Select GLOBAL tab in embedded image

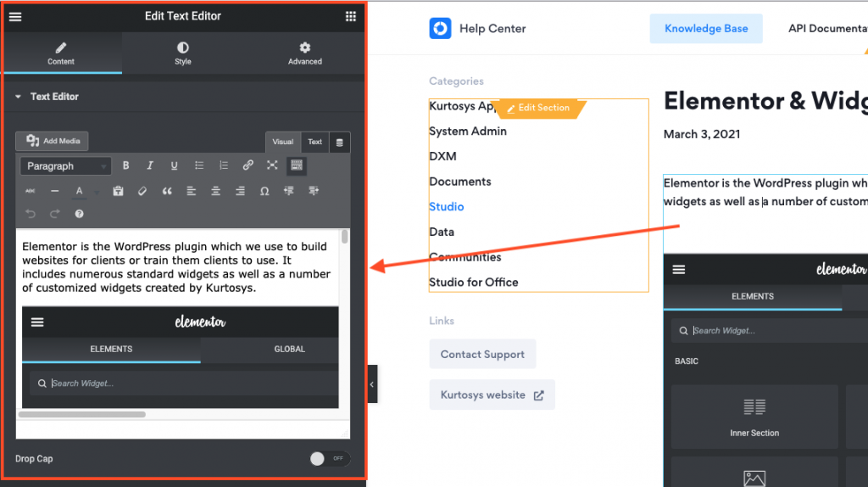pos(290,349)
